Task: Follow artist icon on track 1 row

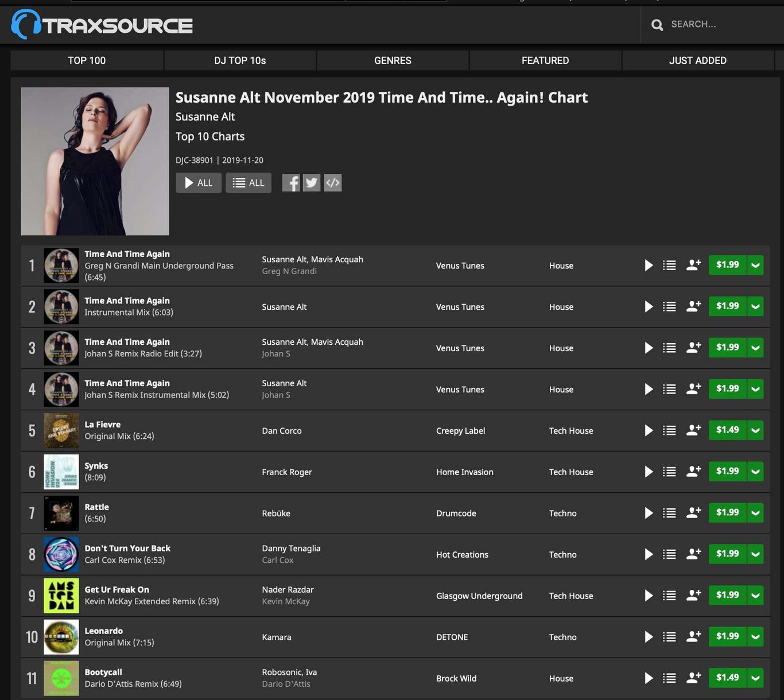Action: [694, 265]
